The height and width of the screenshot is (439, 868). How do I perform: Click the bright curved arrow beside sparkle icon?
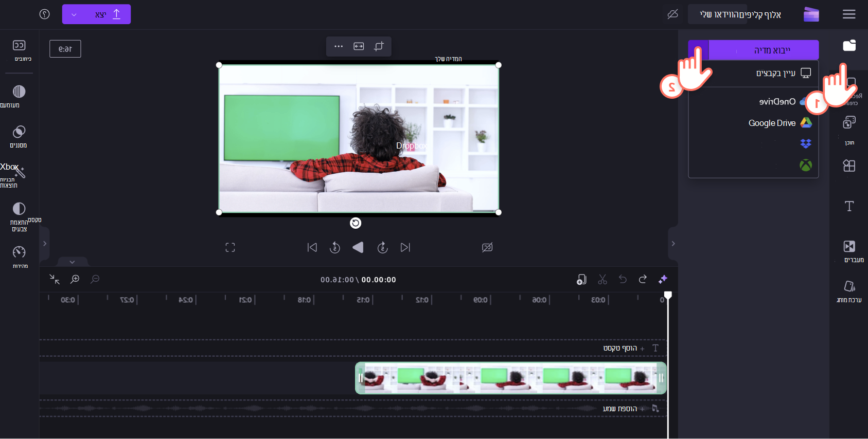[x=643, y=279]
